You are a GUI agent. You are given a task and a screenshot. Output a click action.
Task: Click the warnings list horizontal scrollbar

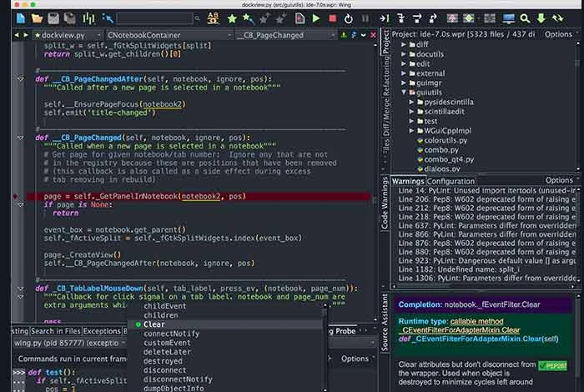(483, 286)
